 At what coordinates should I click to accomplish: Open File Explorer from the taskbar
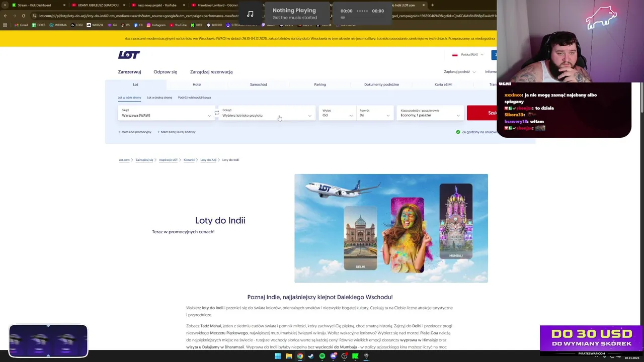289,356
